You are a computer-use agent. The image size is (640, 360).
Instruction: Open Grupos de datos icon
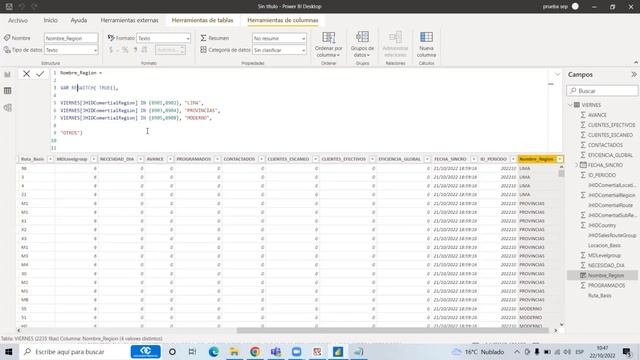362,37
